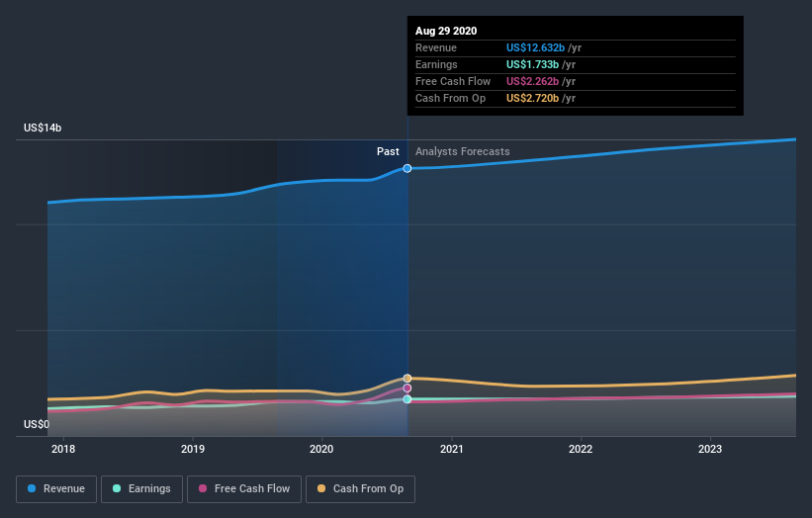The height and width of the screenshot is (518, 812).
Task: Click the orange dot in Cash From Op legend
Action: pyautogui.click(x=321, y=488)
